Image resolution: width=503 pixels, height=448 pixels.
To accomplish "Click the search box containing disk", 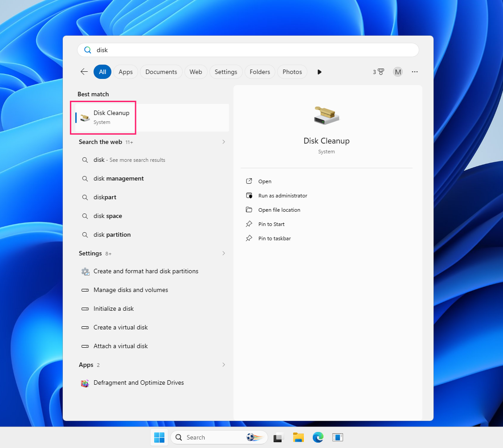I will tap(248, 50).
